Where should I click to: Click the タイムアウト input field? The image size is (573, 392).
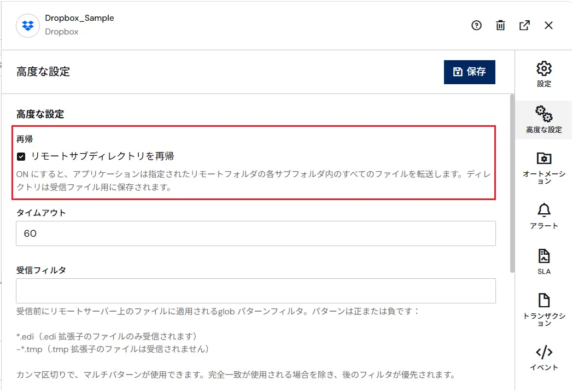[256, 233]
